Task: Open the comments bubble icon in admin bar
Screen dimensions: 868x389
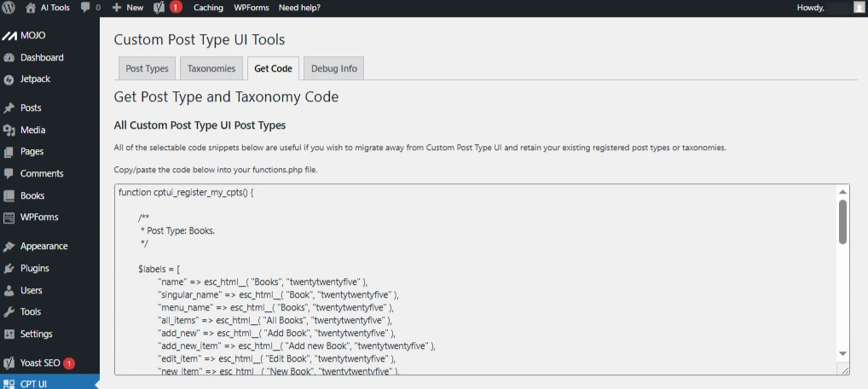Action: [86, 8]
